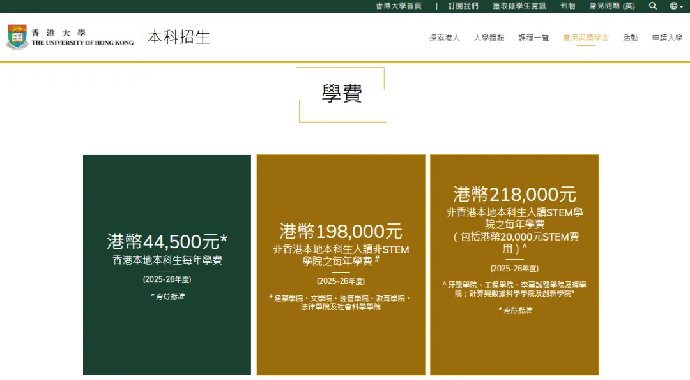The height and width of the screenshot is (380, 690).
Task: Open 訂閱我們 in top bar
Action: tap(463, 6)
